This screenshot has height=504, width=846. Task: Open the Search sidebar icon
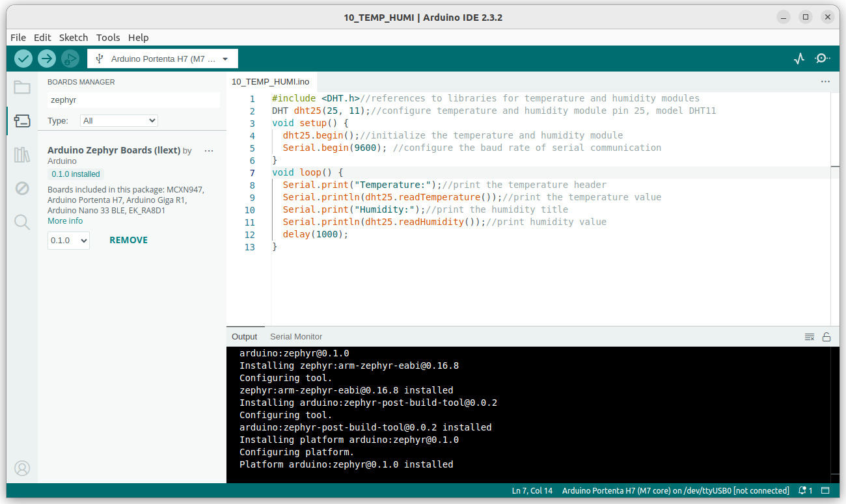[x=22, y=222]
